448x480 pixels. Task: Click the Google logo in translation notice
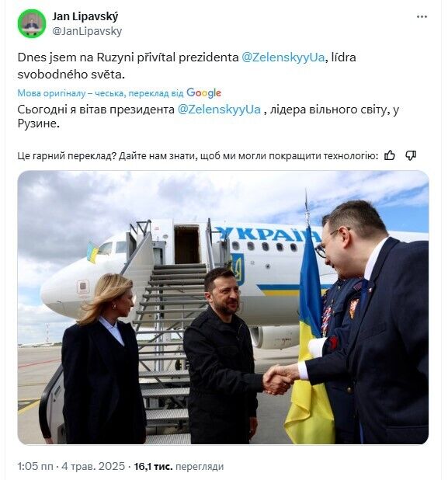click(203, 93)
